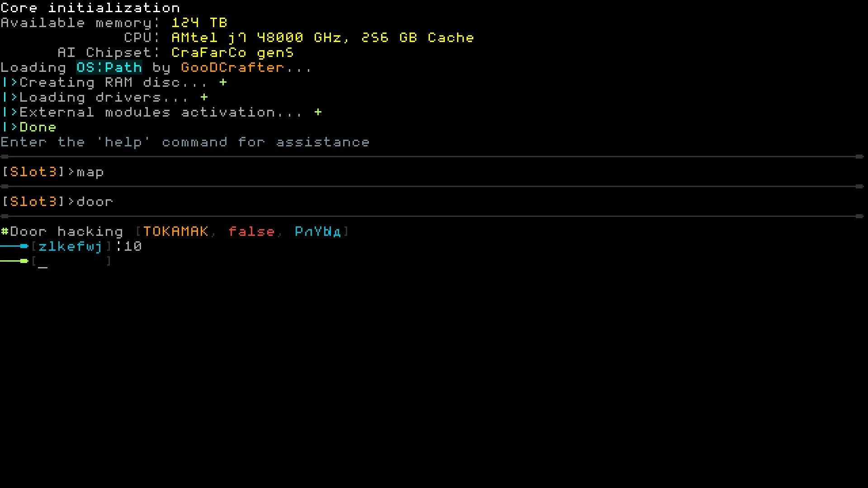This screenshot has height=488, width=868.
Task: Click the 'help' word in assistance line
Action: coord(123,143)
